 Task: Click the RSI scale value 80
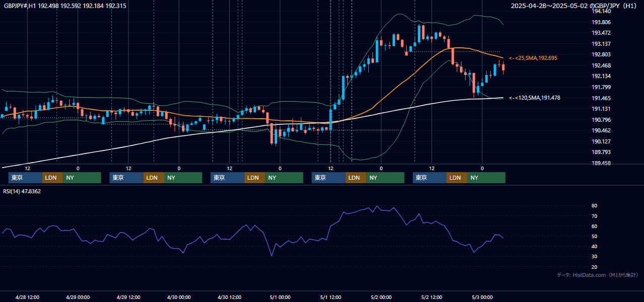point(595,206)
